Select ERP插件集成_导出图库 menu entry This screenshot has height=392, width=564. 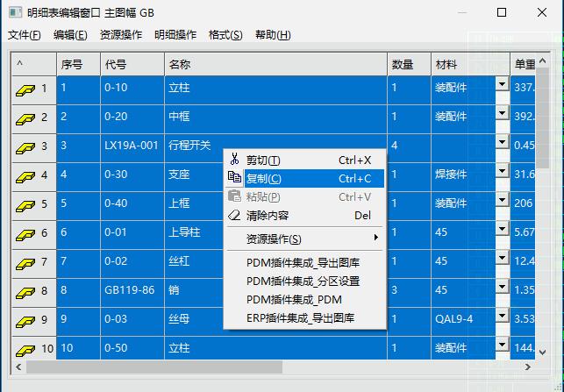pos(305,318)
